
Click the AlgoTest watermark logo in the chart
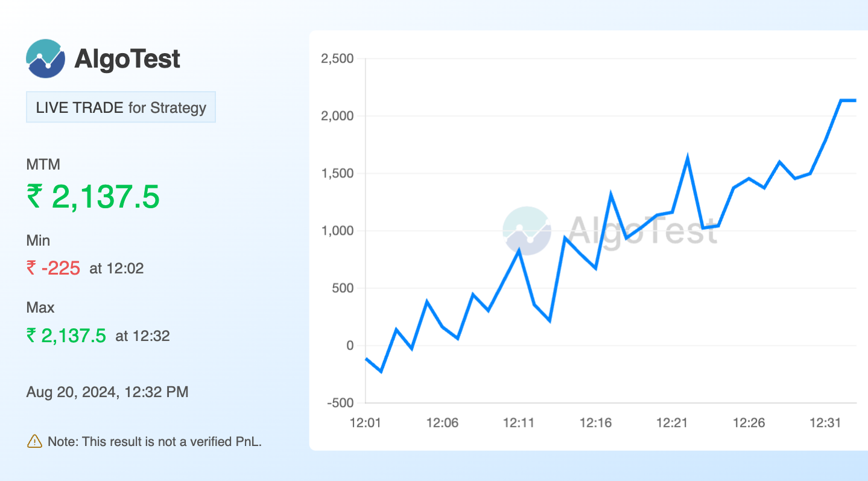[526, 231]
